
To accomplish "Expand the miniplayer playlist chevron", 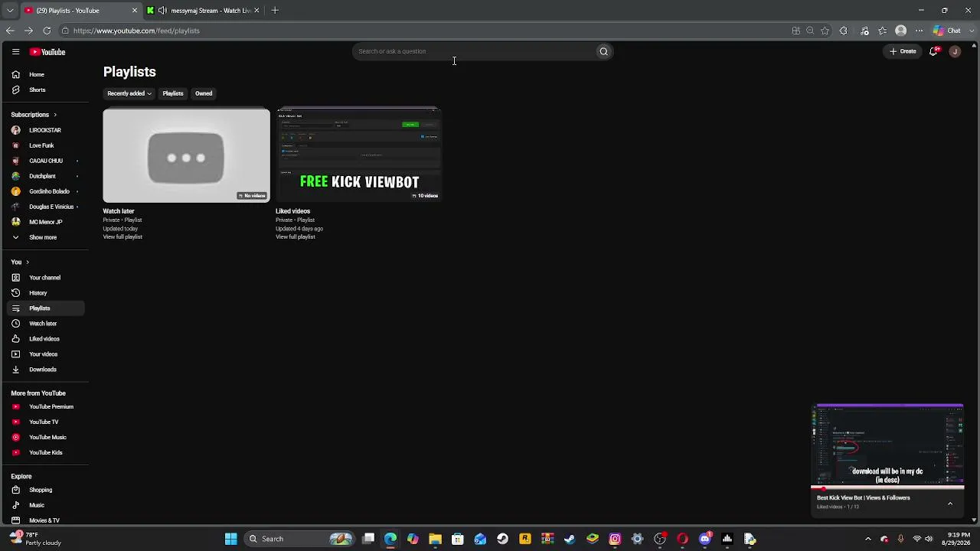I will 950,504.
